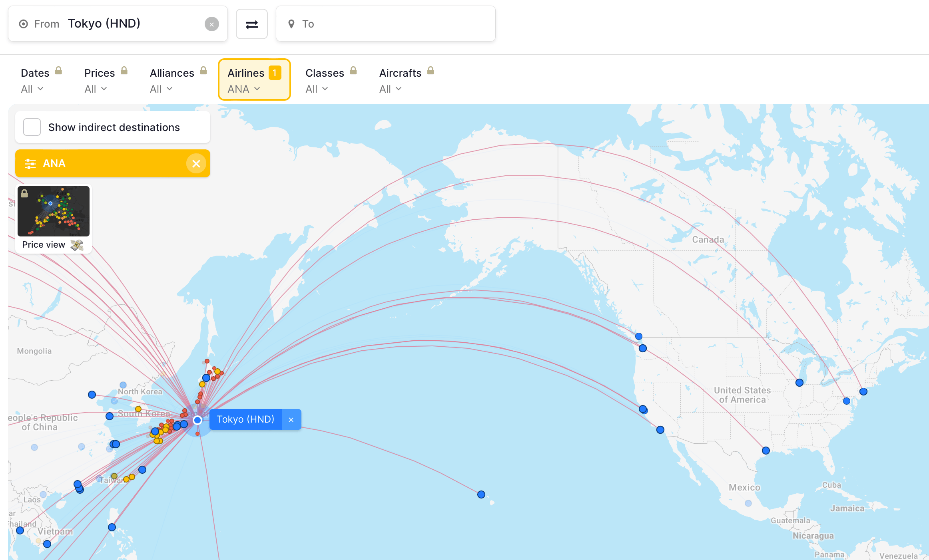
Task: Click the target icon in From field
Action: click(24, 24)
